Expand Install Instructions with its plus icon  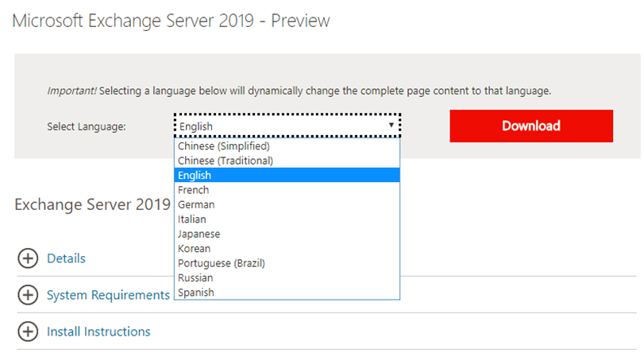coord(28,332)
